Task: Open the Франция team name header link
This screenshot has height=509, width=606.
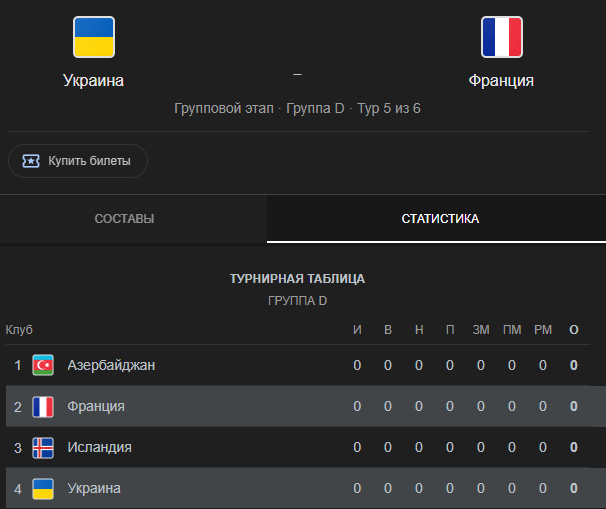Action: (x=501, y=80)
